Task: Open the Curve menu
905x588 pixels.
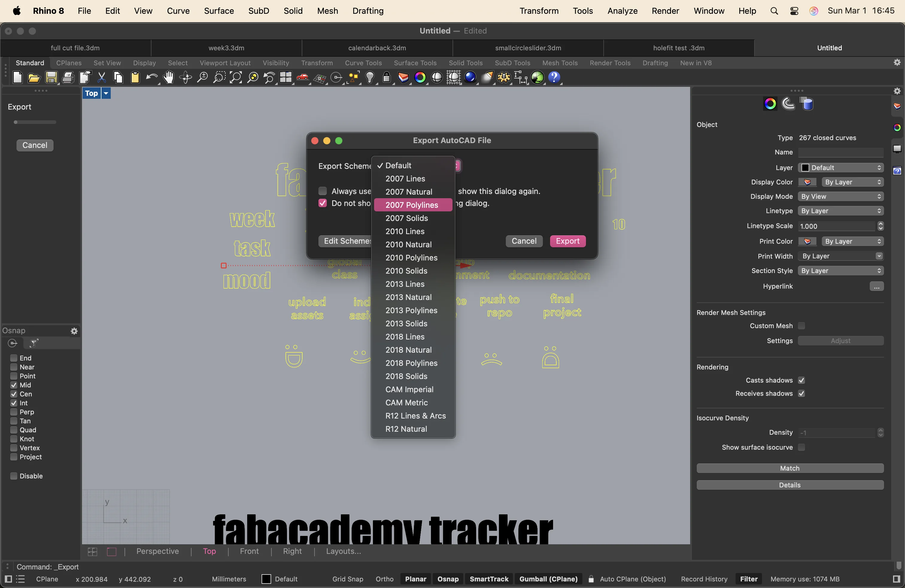Action: click(178, 11)
